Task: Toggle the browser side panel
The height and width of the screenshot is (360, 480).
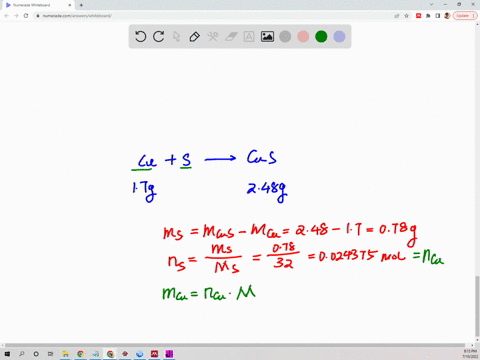Action: point(438,16)
